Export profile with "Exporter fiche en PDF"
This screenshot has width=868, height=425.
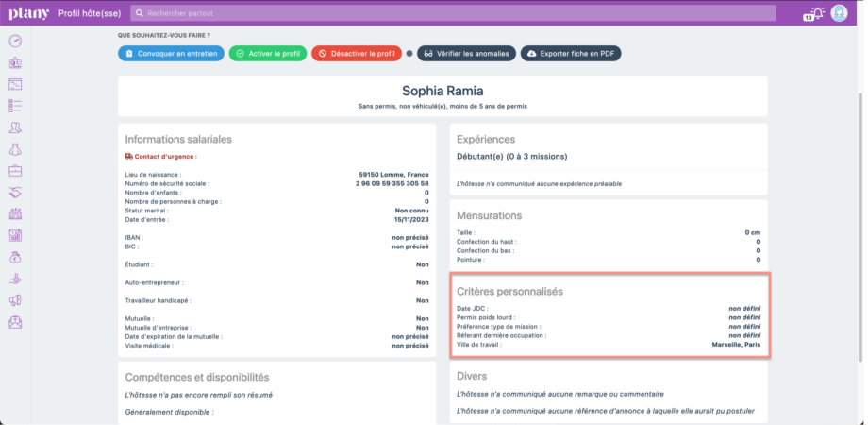570,54
